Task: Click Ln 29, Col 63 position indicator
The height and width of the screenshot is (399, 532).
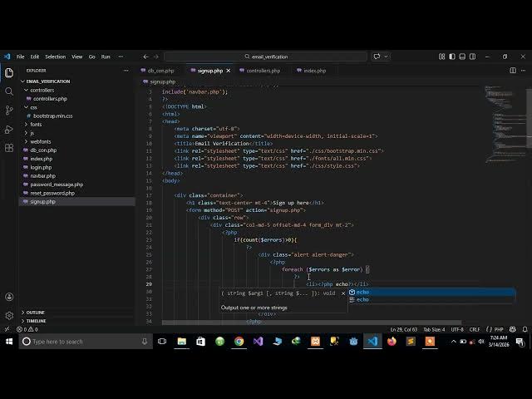Action: (x=404, y=329)
